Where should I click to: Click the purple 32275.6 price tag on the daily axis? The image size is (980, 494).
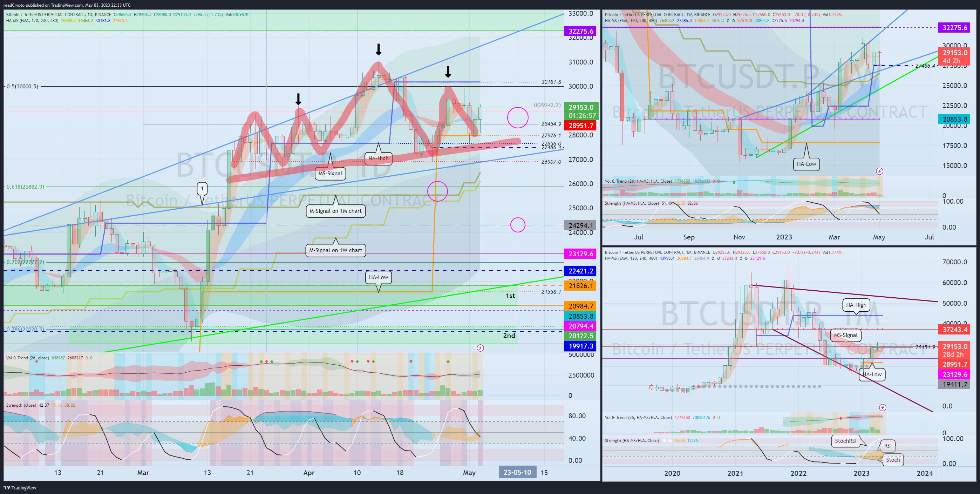pos(580,31)
